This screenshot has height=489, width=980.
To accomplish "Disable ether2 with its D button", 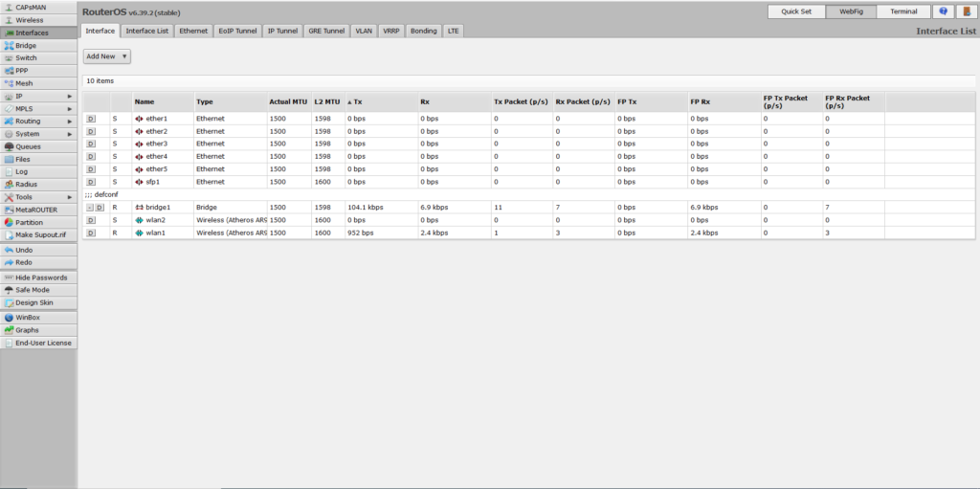I will point(91,131).
